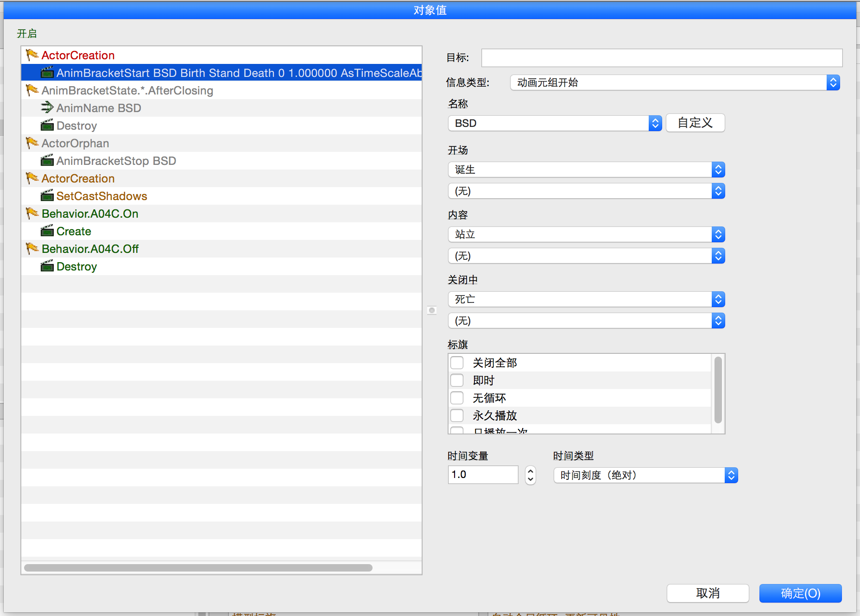Select the green Destroy message row

click(221, 266)
